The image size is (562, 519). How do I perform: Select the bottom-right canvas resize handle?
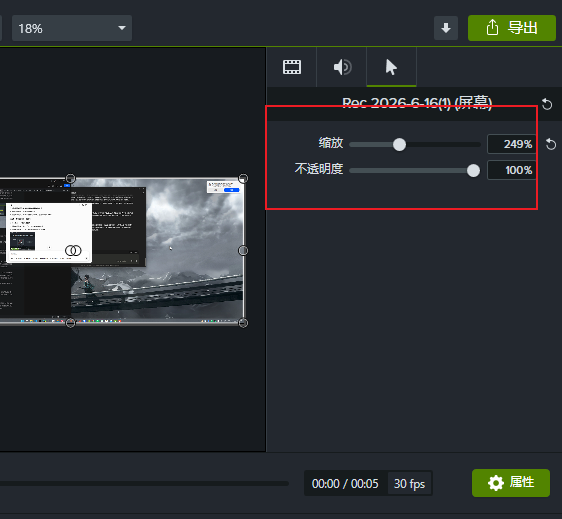point(243,323)
